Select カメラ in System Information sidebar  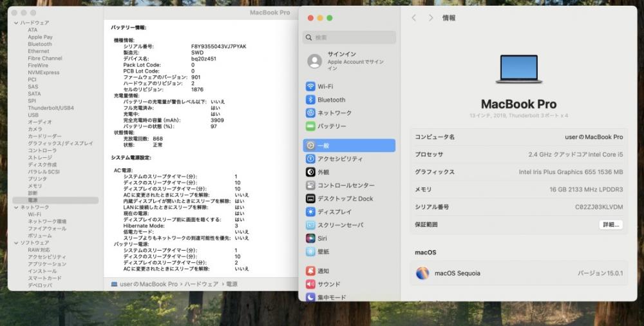[35, 129]
